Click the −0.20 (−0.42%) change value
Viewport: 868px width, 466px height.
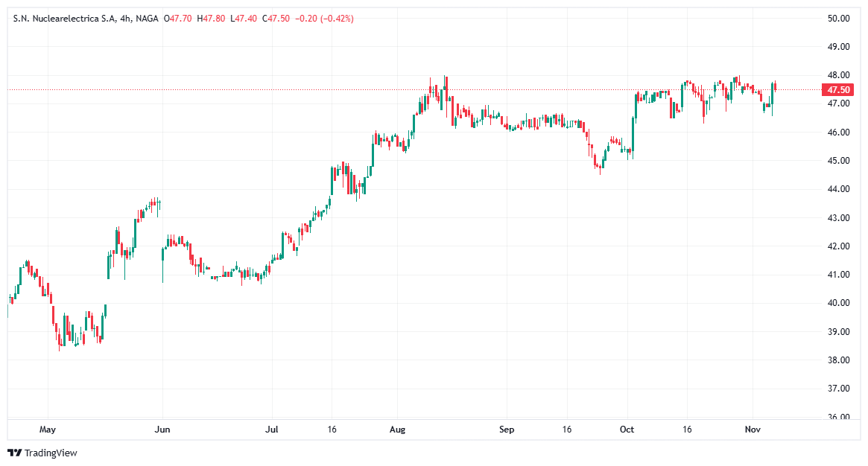tap(325, 19)
